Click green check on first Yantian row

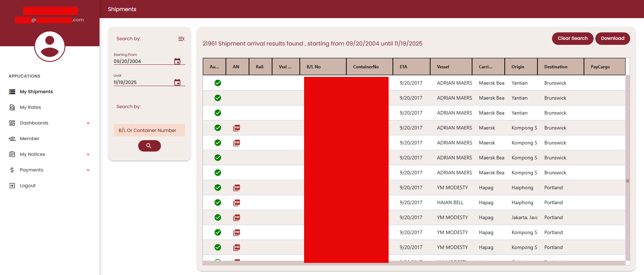[x=218, y=83]
